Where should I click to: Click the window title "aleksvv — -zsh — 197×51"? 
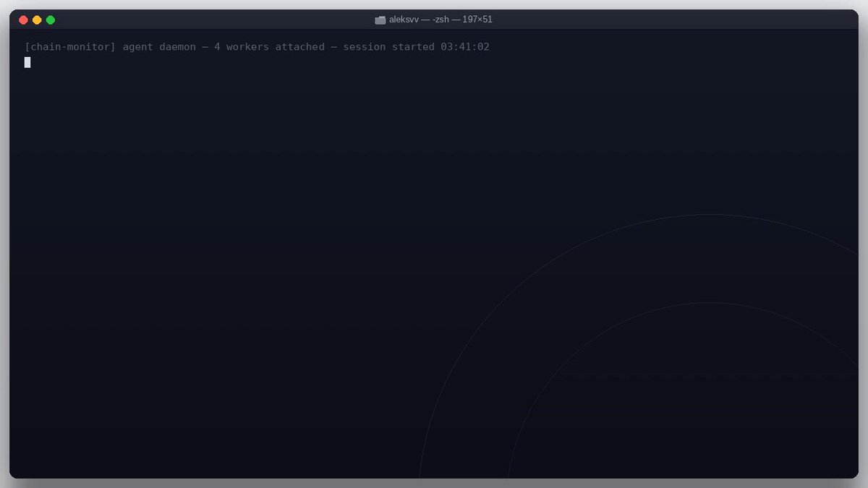(441, 20)
